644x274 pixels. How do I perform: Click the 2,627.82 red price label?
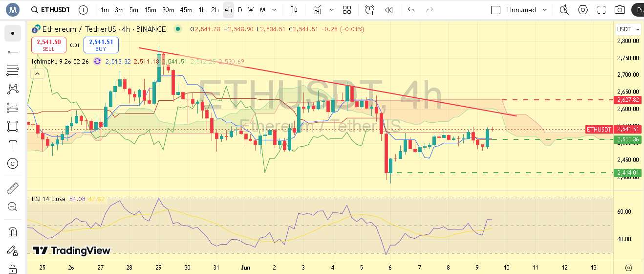click(x=628, y=99)
